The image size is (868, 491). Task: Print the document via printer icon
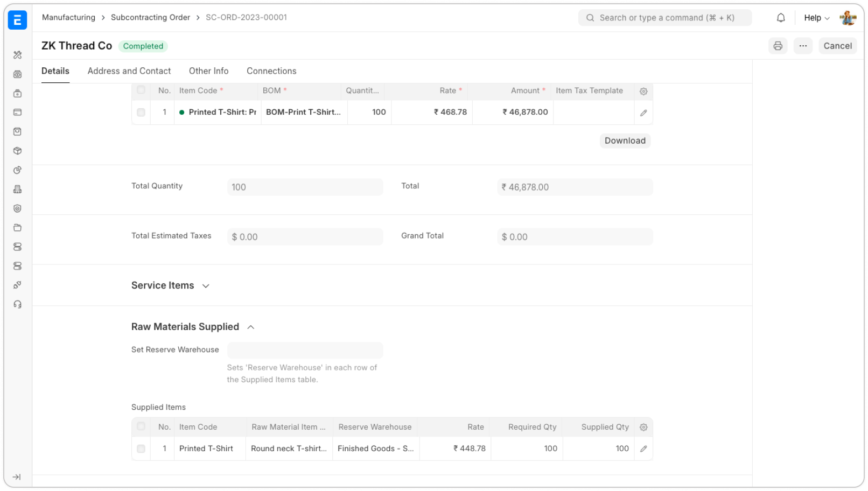[x=778, y=46]
